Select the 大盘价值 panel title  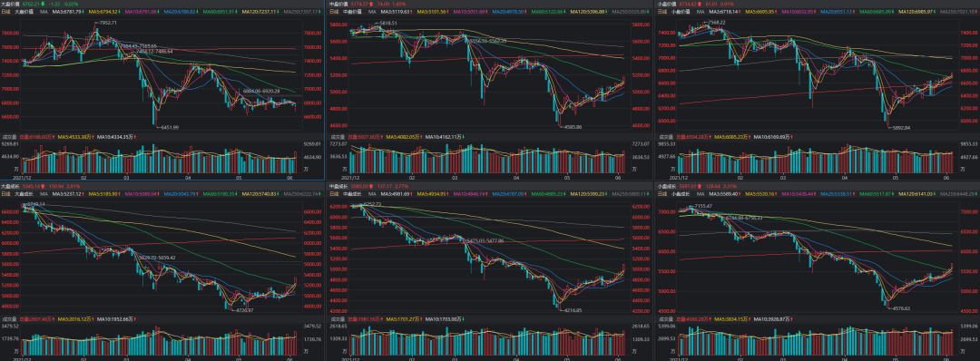coord(7,4)
